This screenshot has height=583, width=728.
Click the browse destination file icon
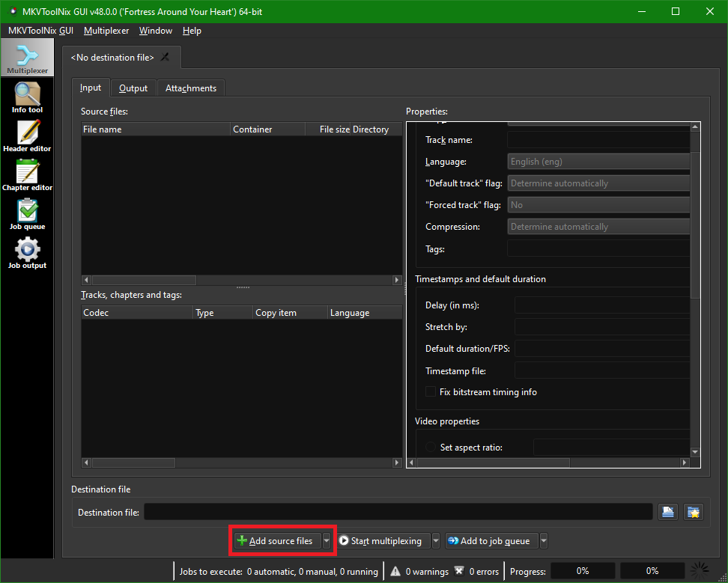point(667,512)
